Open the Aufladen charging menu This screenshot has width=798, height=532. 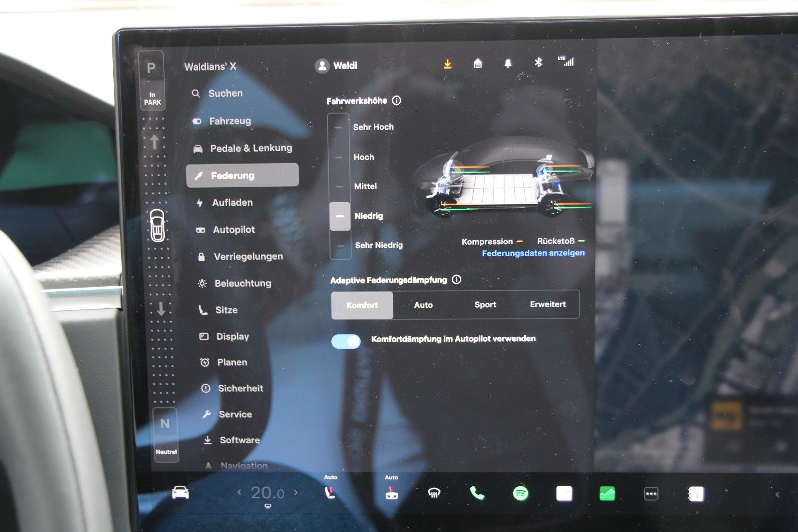[224, 203]
